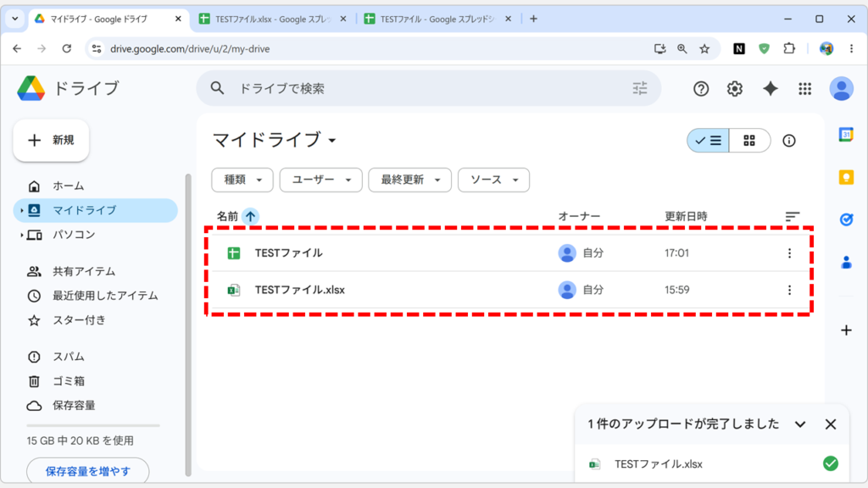Viewport: 868px width, 488px height.
Task: Reverse sort with the name arrow
Action: [x=250, y=216]
